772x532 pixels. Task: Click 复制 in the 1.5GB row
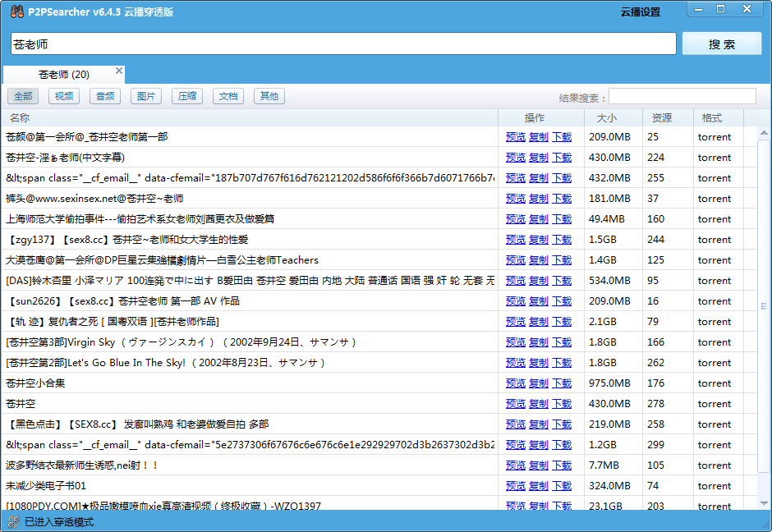[539, 240]
